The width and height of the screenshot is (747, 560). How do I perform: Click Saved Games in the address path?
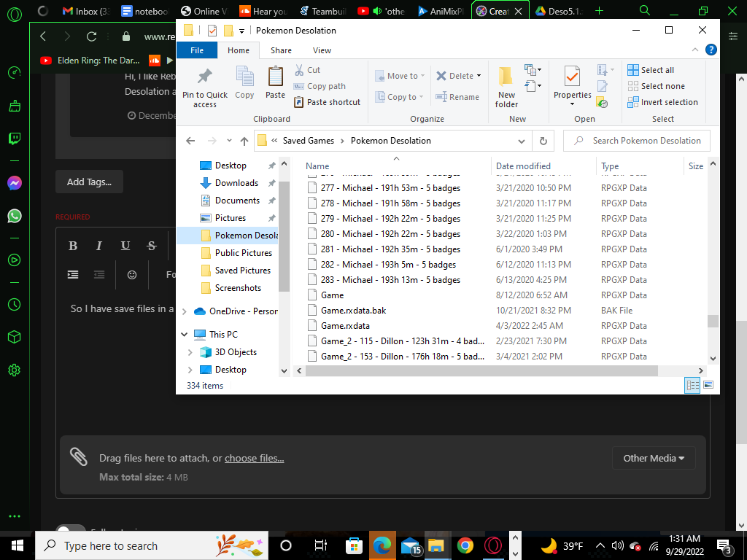tap(309, 141)
